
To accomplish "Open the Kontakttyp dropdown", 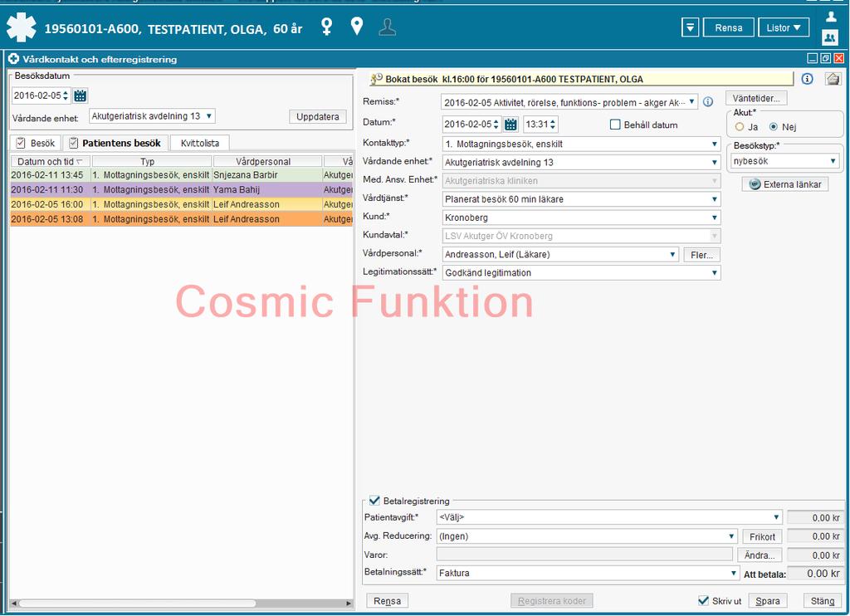I will [x=581, y=144].
